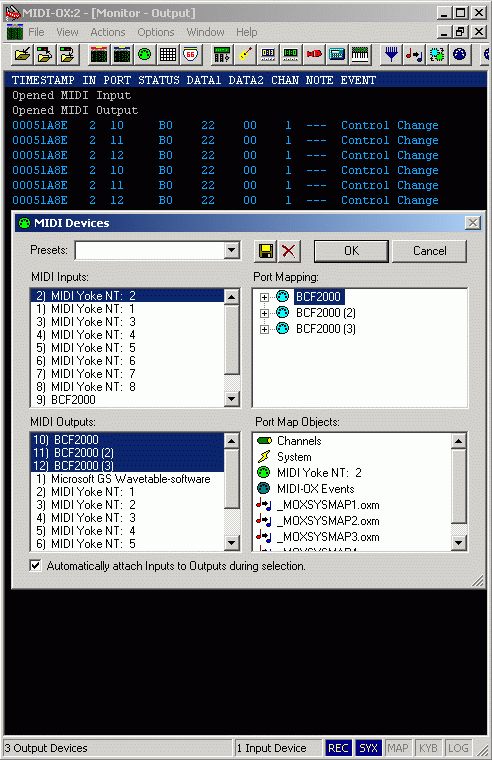Click the route 66 shield icon
The height and width of the screenshot is (760, 492).
tap(190, 54)
